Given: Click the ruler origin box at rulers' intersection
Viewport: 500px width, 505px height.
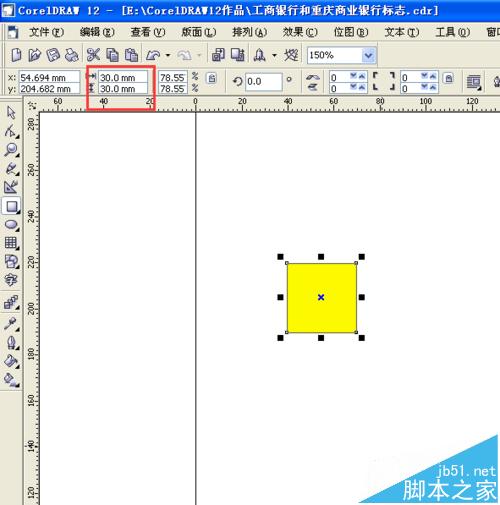Looking at the screenshot, I should (x=32, y=105).
